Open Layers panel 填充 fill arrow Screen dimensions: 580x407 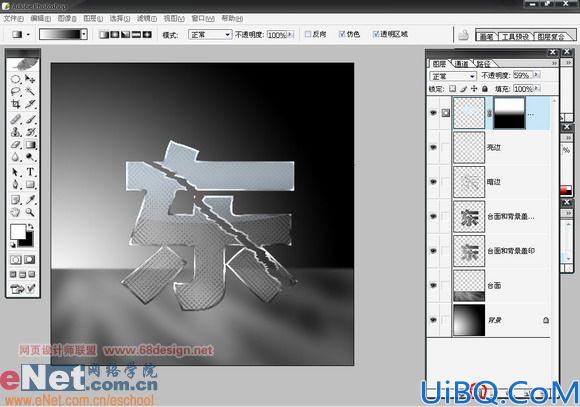tap(537, 88)
